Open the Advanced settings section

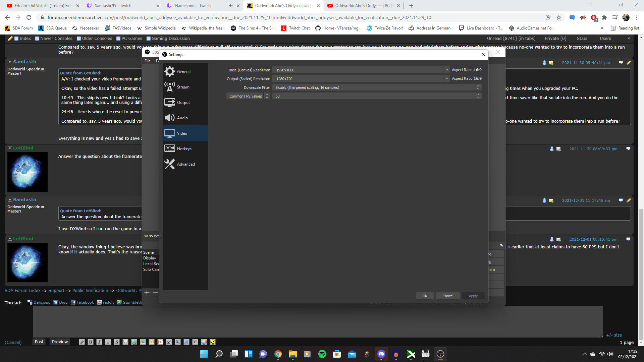coord(185,164)
